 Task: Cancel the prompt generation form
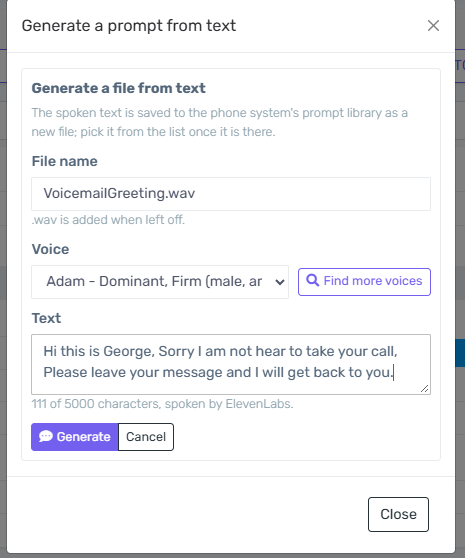(x=146, y=437)
